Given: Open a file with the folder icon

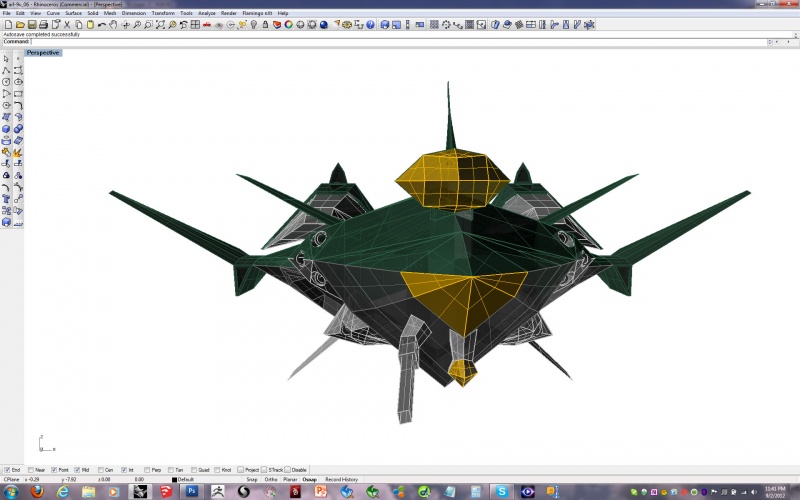Looking at the screenshot, I should click(x=20, y=24).
